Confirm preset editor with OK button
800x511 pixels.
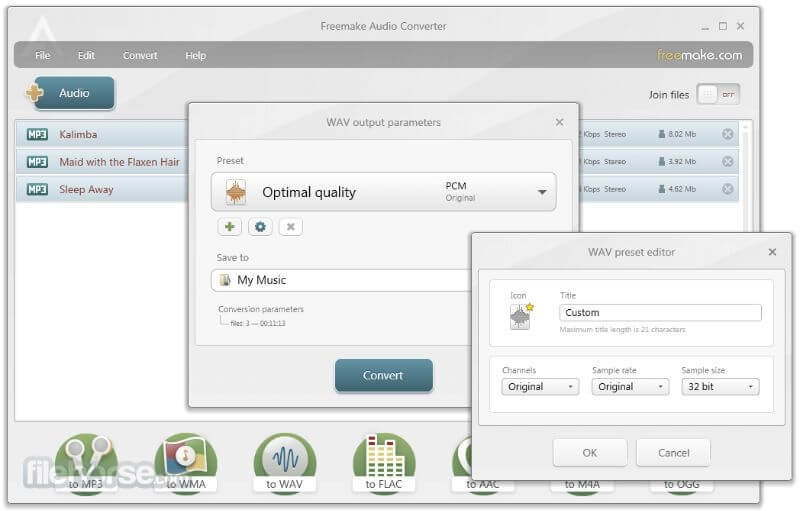click(590, 452)
